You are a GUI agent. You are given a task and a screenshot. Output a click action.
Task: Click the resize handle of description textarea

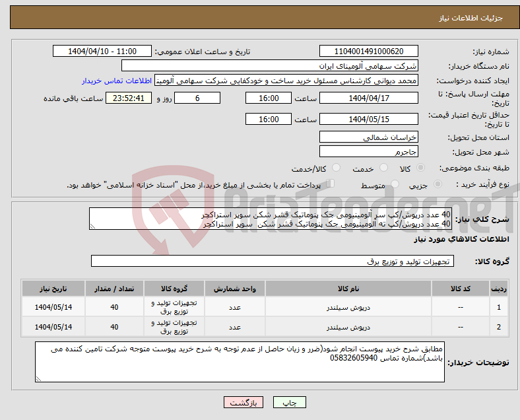pyautogui.click(x=92, y=227)
